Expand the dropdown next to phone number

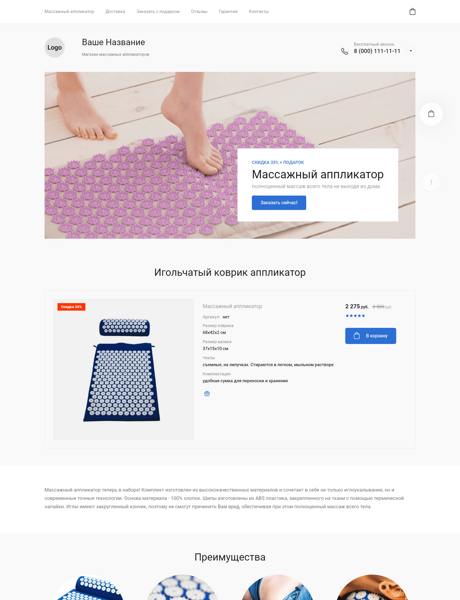coord(411,51)
